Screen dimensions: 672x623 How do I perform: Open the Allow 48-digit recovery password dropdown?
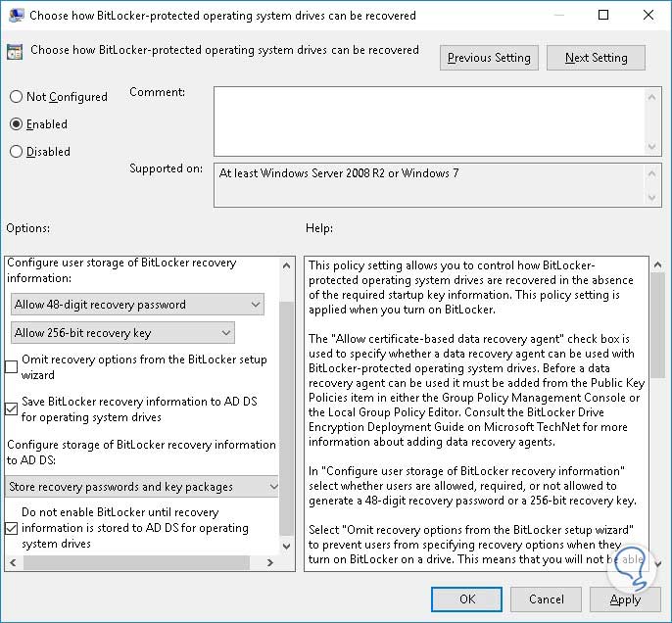(137, 305)
